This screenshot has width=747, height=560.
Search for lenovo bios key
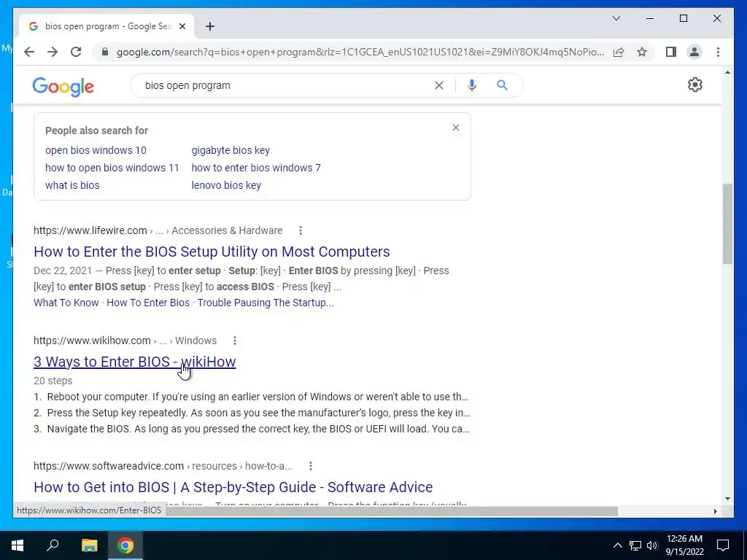[226, 185]
